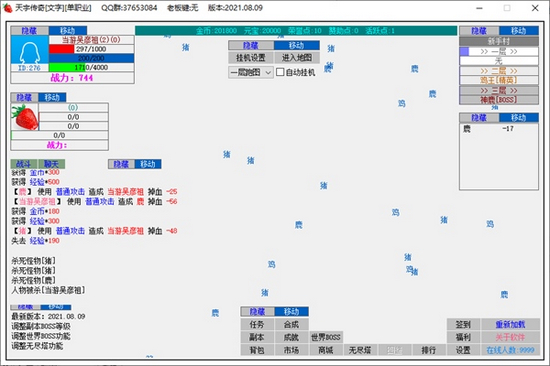This screenshot has width=550, height=366.
Task: Click the green experience bar
Action: click(x=67, y=67)
